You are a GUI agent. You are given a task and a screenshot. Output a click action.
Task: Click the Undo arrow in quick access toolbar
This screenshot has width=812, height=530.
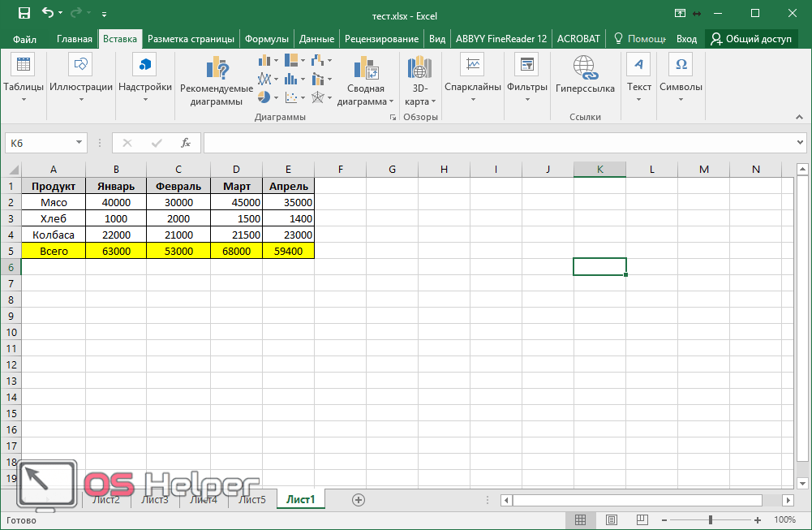(x=48, y=13)
